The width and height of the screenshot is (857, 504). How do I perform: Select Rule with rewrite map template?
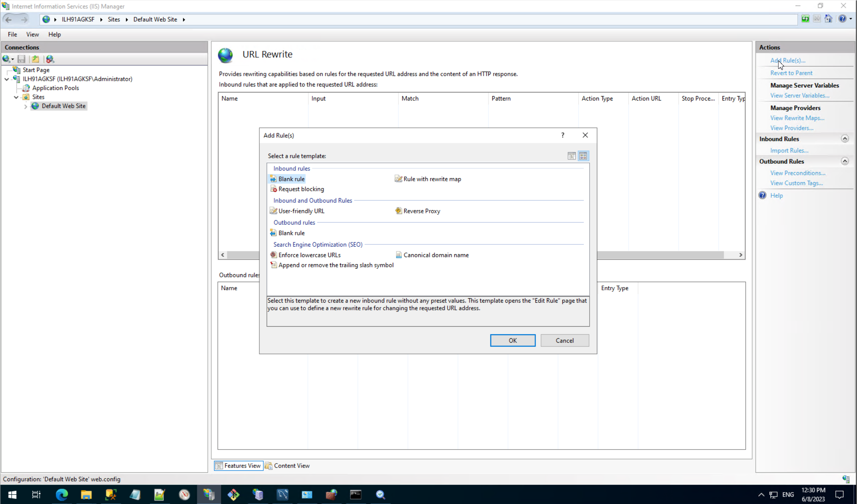[x=432, y=179]
